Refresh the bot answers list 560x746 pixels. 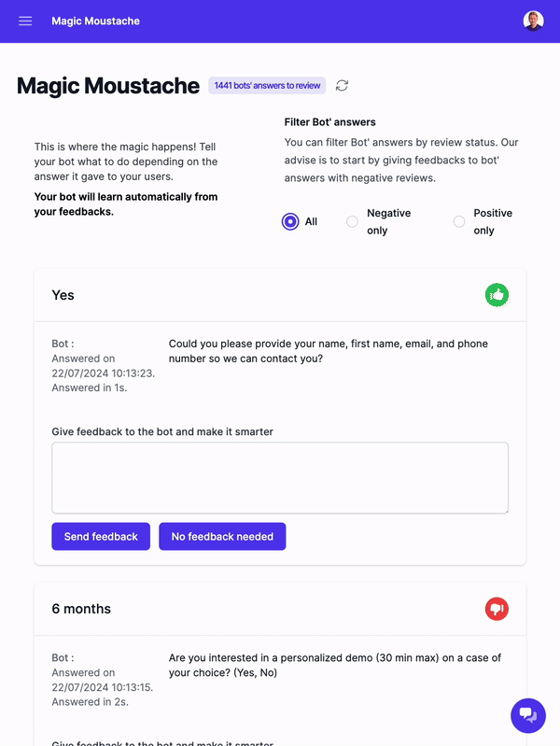(x=343, y=86)
